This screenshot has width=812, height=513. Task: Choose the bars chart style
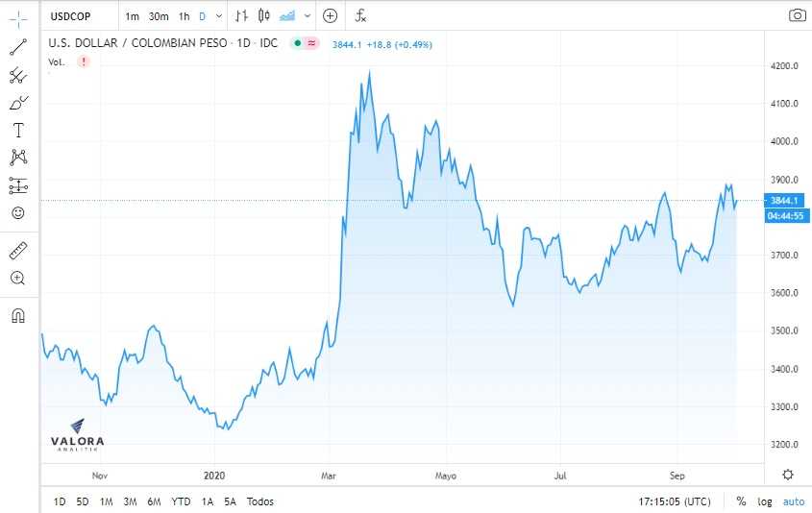[241, 16]
